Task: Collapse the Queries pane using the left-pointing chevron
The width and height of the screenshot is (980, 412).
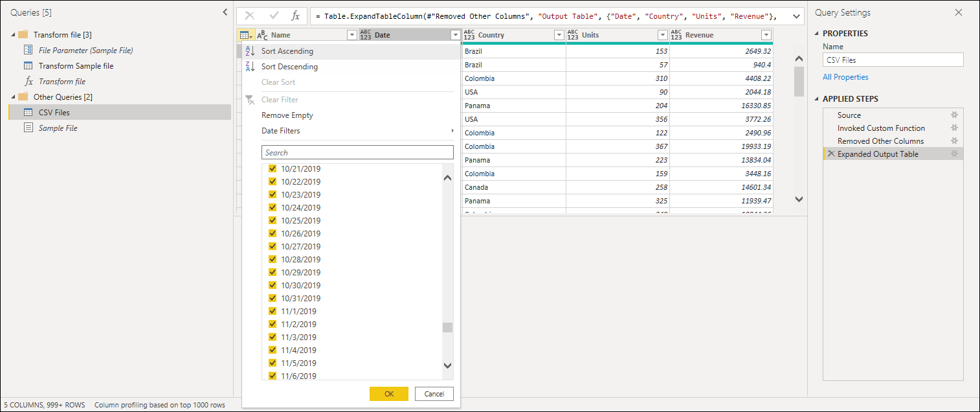Action: click(225, 12)
